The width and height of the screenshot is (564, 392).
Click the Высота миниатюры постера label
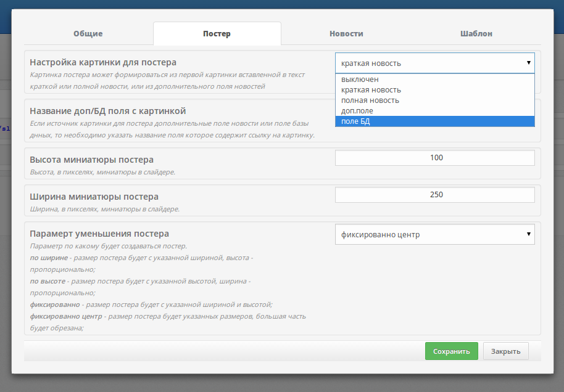tap(92, 160)
